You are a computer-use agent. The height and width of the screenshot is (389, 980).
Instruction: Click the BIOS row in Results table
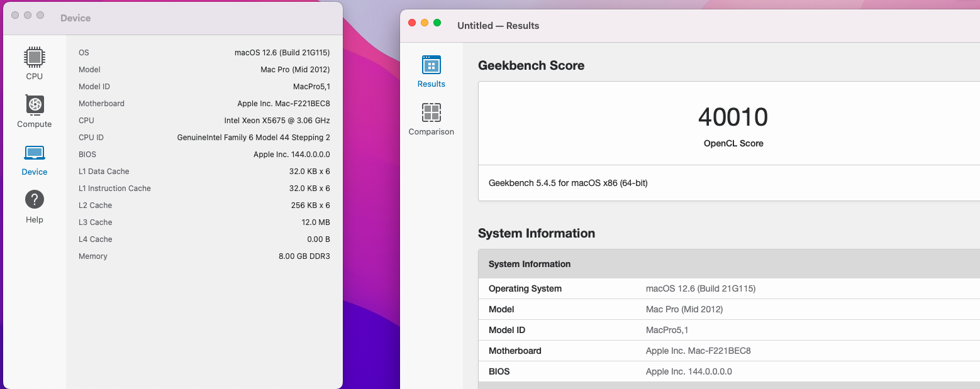pos(729,371)
